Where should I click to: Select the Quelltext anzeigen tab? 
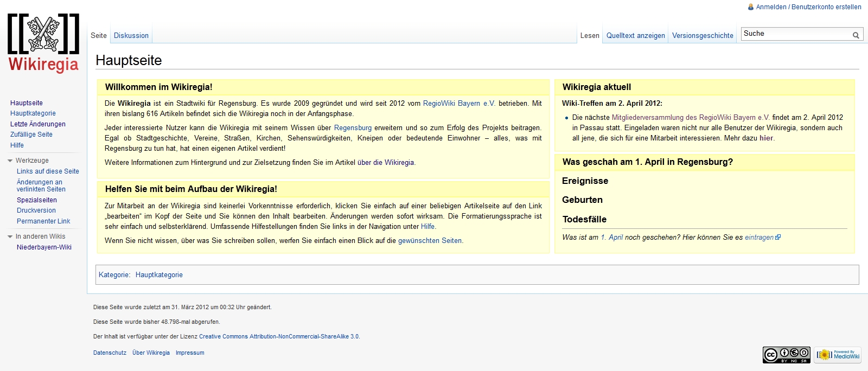click(x=635, y=36)
